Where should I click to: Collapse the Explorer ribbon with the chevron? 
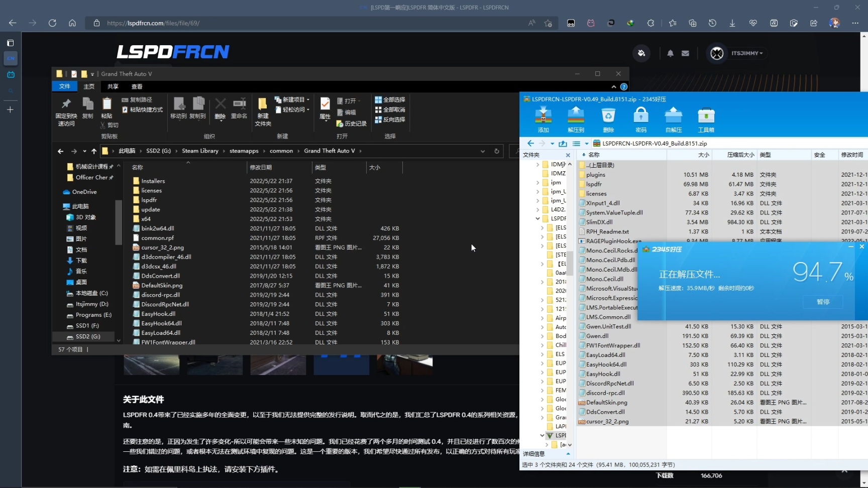pos(614,87)
